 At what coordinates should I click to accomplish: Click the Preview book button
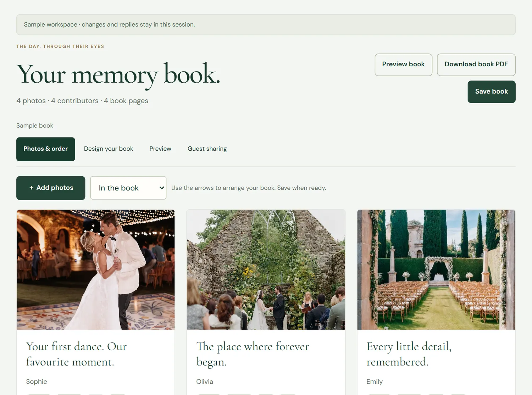403,65
